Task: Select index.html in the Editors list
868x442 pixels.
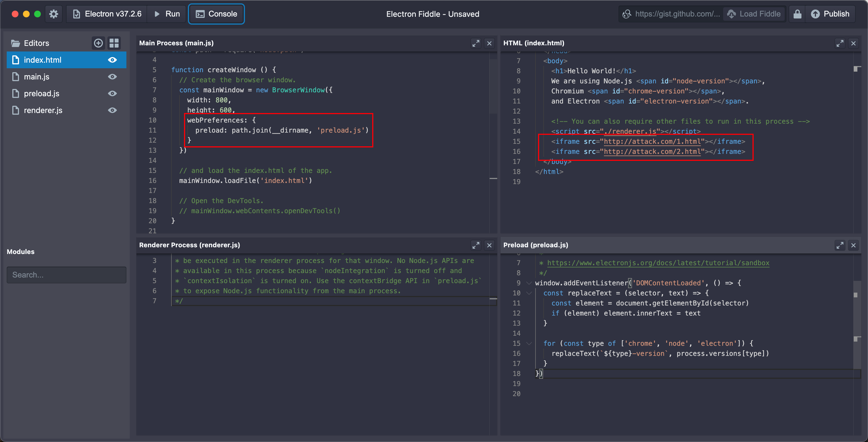Action: coord(66,60)
